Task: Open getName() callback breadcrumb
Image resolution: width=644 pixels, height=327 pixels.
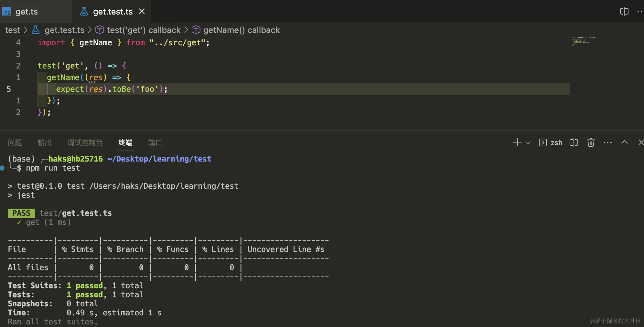Action: [x=241, y=30]
